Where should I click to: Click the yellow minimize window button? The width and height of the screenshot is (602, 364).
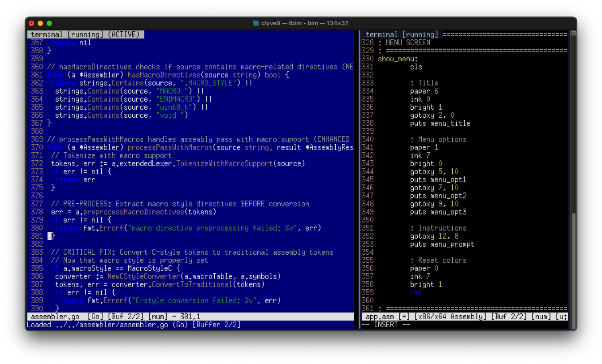(x=40, y=23)
